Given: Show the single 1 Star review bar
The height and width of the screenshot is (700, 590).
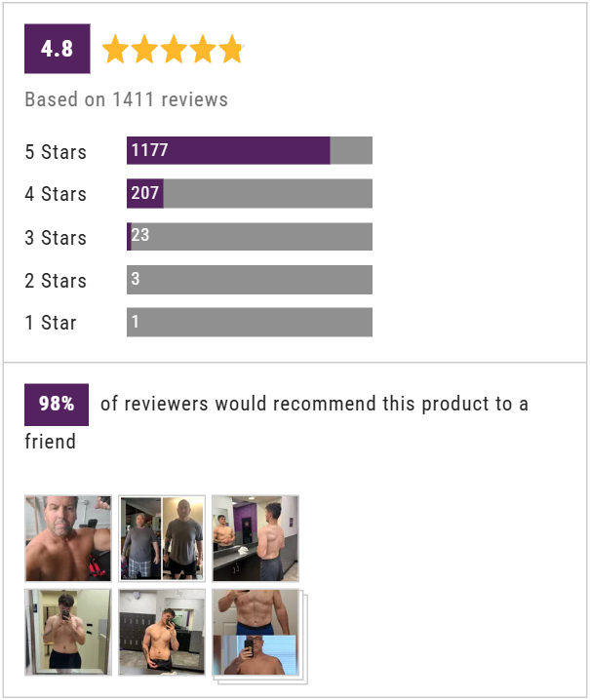Looking at the screenshot, I should (x=250, y=322).
